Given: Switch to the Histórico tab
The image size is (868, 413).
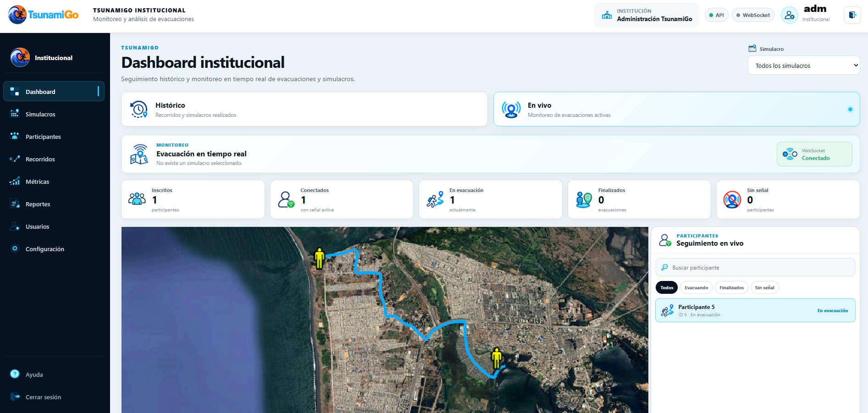Looking at the screenshot, I should pos(304,109).
